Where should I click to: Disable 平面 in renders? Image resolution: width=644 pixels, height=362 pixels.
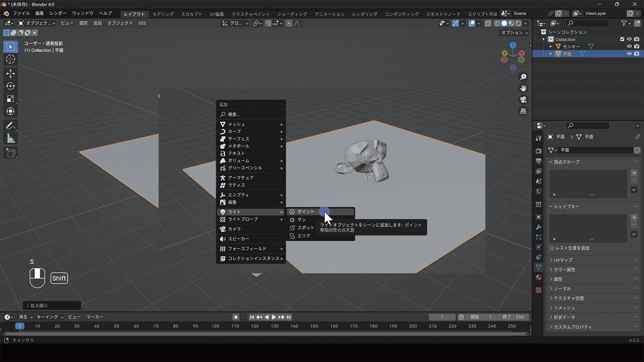[x=637, y=53]
